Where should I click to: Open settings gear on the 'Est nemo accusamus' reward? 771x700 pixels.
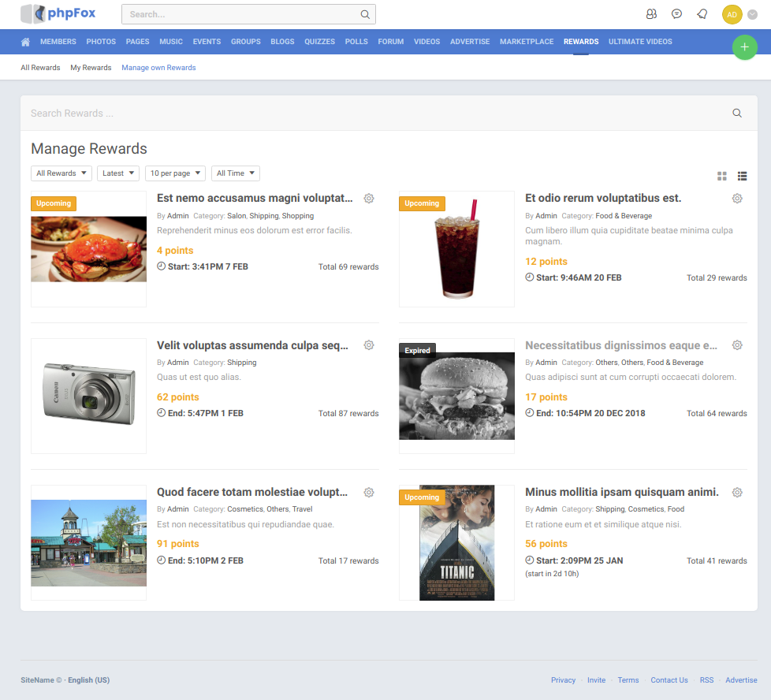tap(369, 199)
